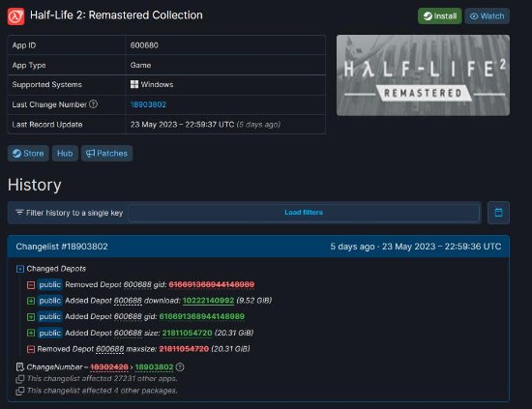Click the green size value 21811054720

coord(187,333)
